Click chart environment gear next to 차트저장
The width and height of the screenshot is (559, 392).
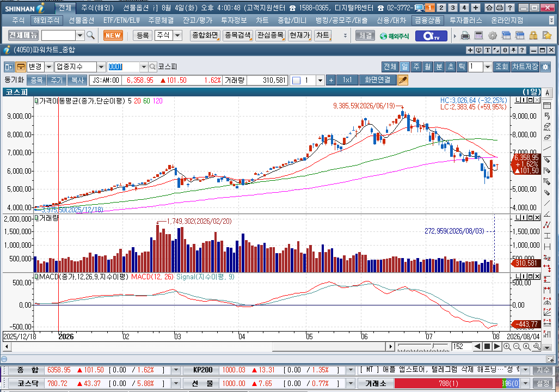545,67
